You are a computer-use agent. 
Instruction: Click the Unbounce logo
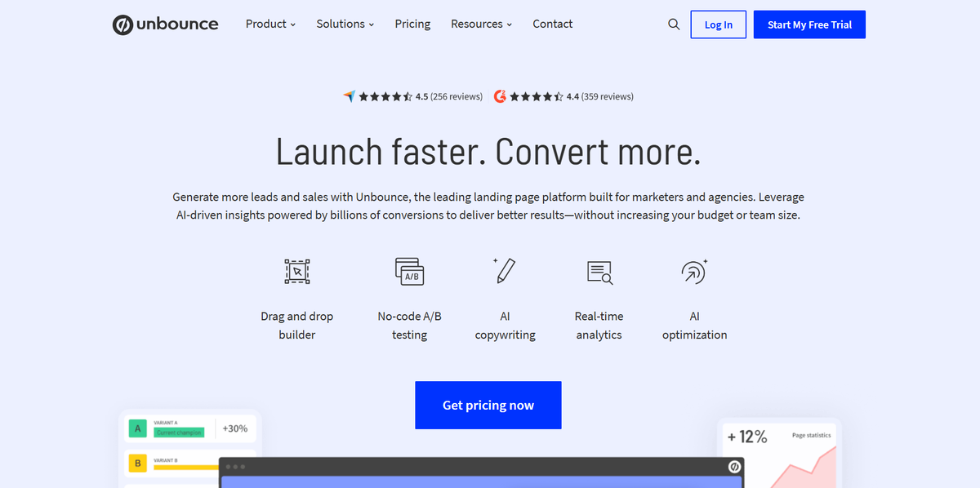point(166,24)
